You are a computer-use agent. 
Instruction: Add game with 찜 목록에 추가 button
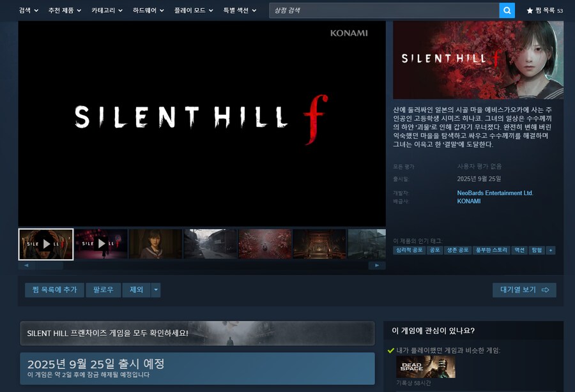[x=54, y=290]
